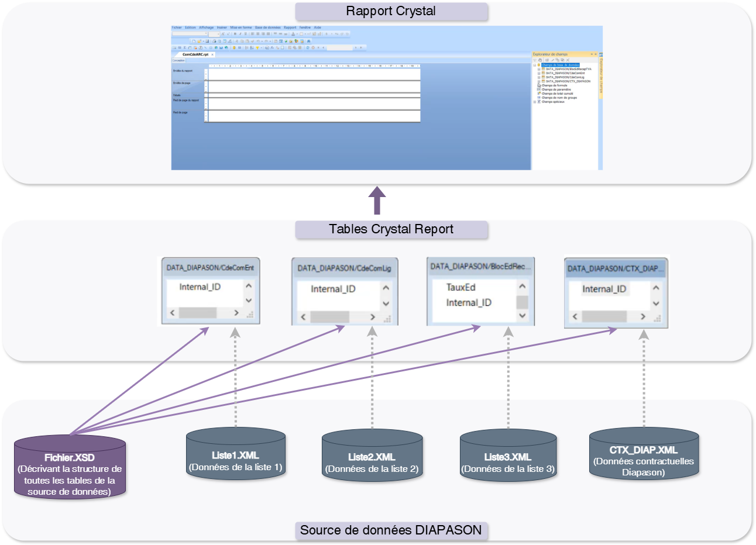Image resolution: width=756 pixels, height=545 pixels.
Task: Open the font name dropdown
Action: coord(206,34)
